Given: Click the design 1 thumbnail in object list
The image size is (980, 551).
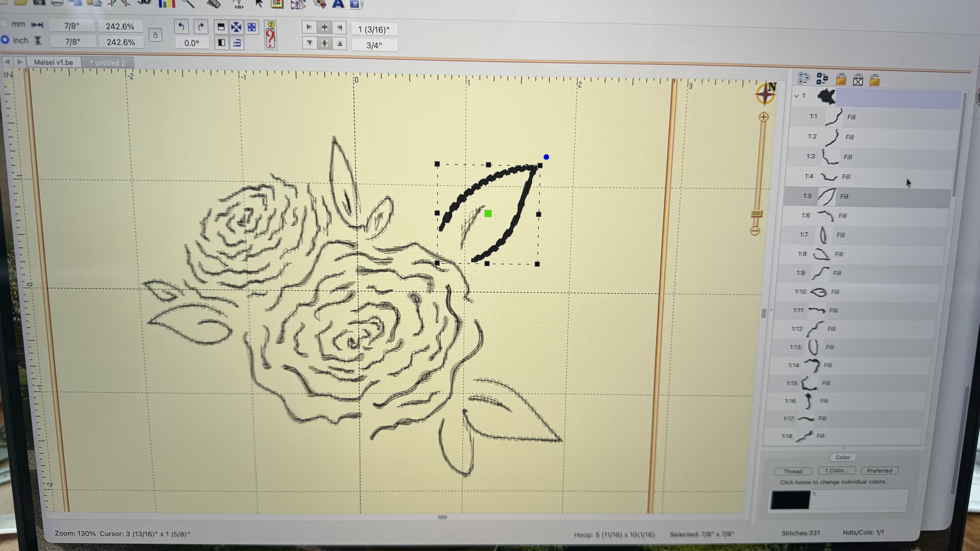Looking at the screenshot, I should 826,97.
